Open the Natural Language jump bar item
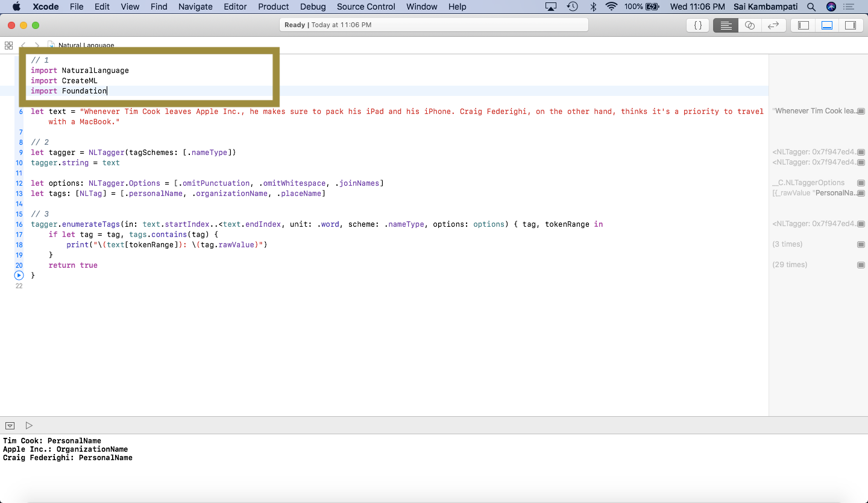Image resolution: width=868 pixels, height=503 pixels. pyautogui.click(x=86, y=46)
